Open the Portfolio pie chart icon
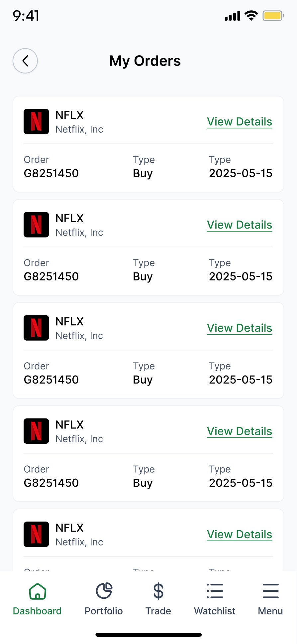Screen dimensions: 297x644 click(x=104, y=591)
